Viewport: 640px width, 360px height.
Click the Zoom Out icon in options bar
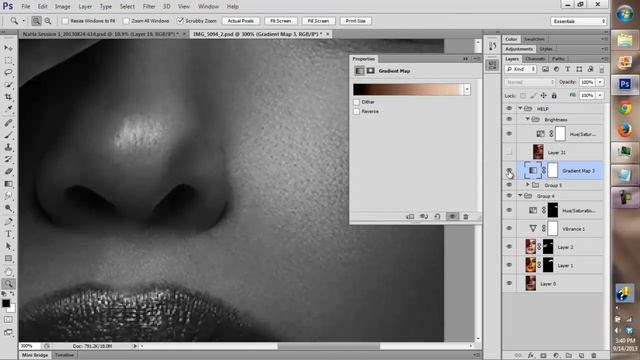coord(48,21)
